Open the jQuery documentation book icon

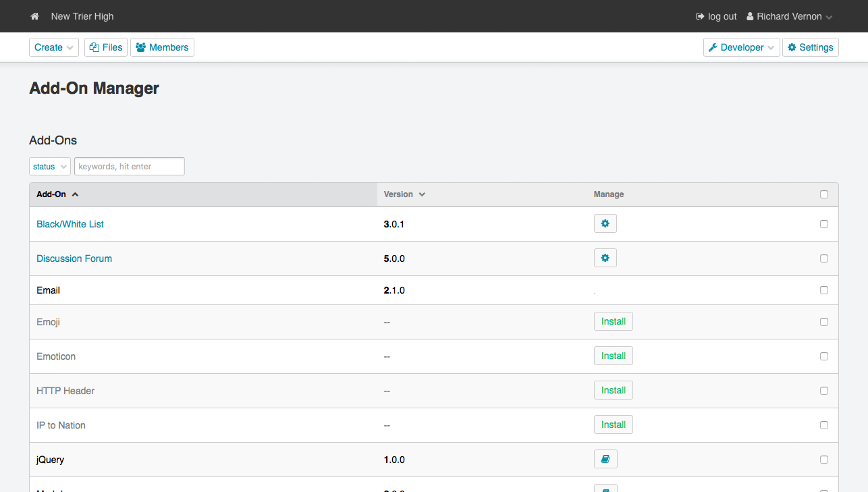point(605,460)
